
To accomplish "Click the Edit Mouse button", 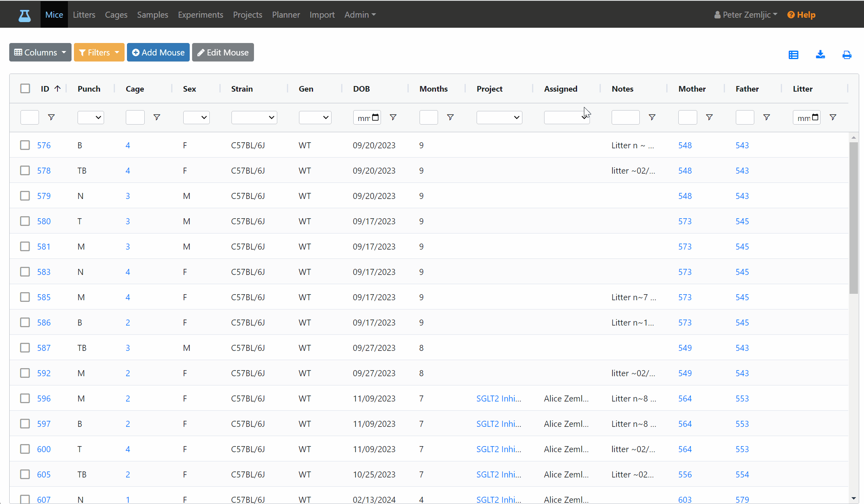I will tap(223, 52).
